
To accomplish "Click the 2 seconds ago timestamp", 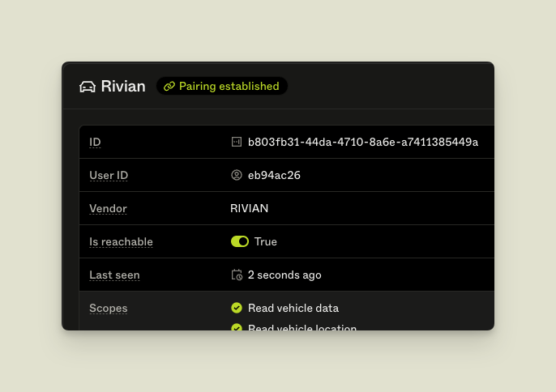I will click(284, 275).
